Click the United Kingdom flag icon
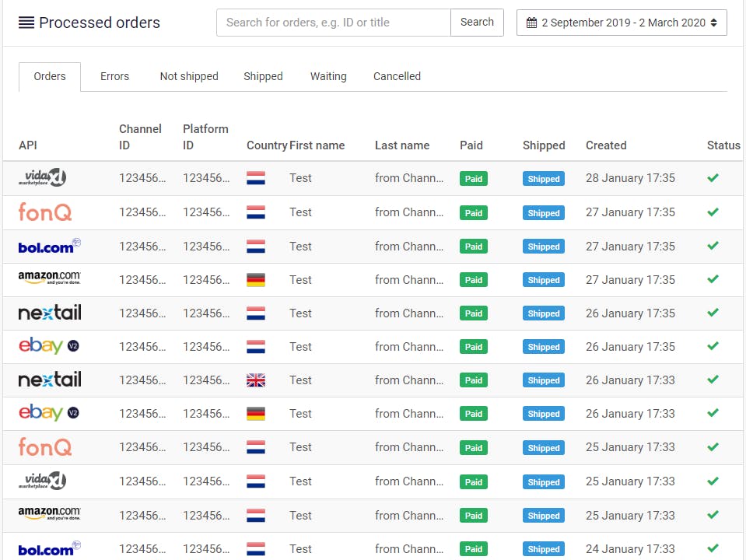746x560 pixels. [255, 380]
